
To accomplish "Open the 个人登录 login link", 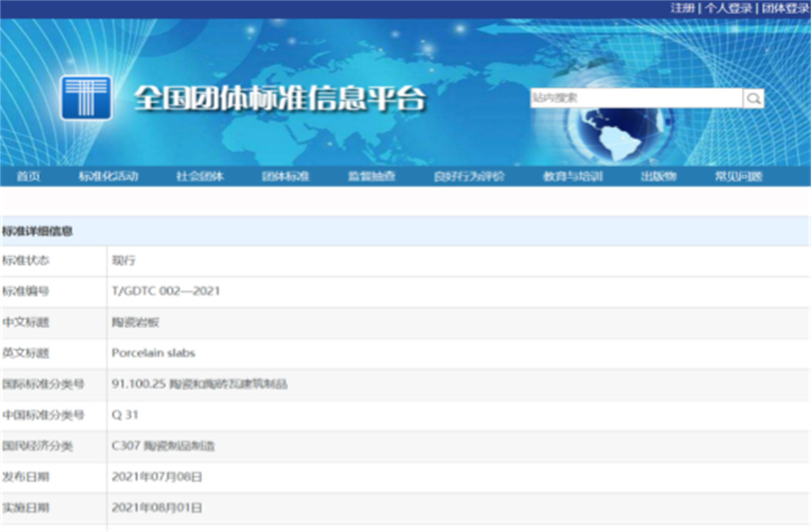I will [x=727, y=8].
